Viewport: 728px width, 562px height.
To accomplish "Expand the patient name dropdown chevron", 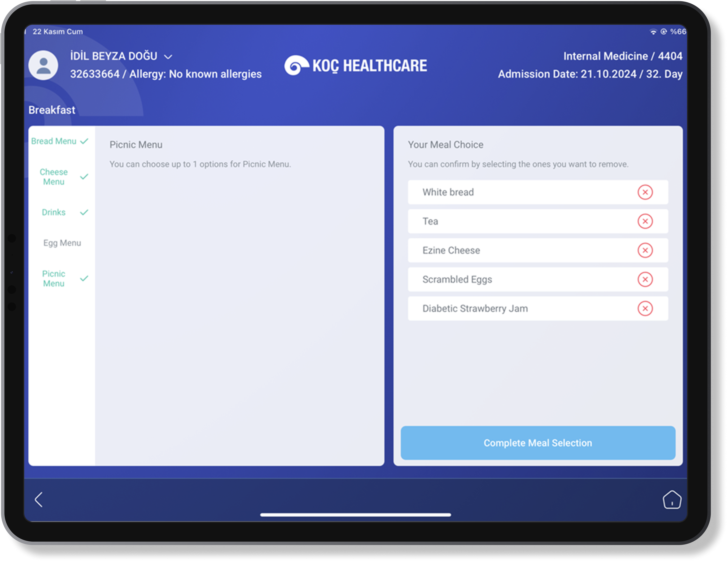I will (168, 57).
